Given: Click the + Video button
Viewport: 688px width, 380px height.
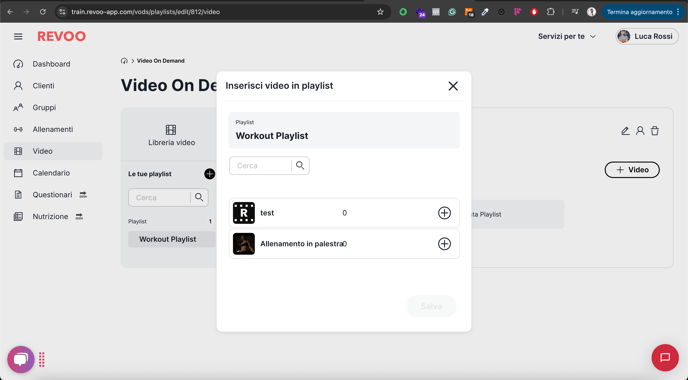Looking at the screenshot, I should 632,170.
